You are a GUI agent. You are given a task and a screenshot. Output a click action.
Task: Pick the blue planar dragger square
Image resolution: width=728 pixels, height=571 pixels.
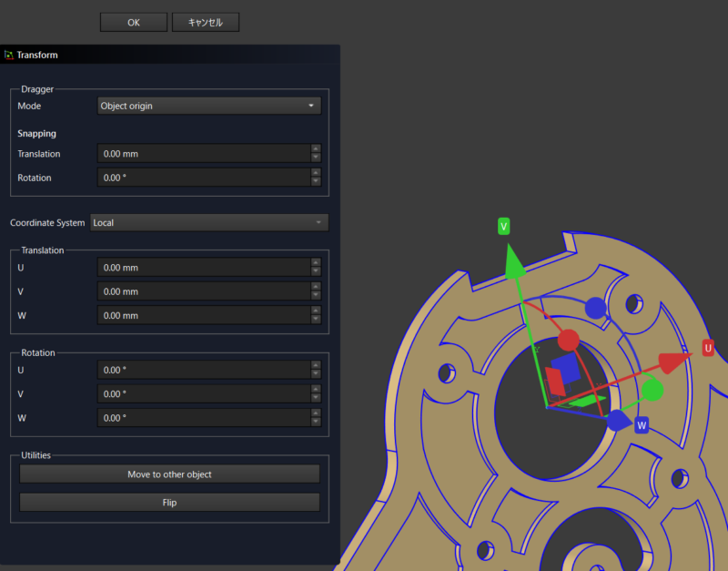click(x=565, y=369)
